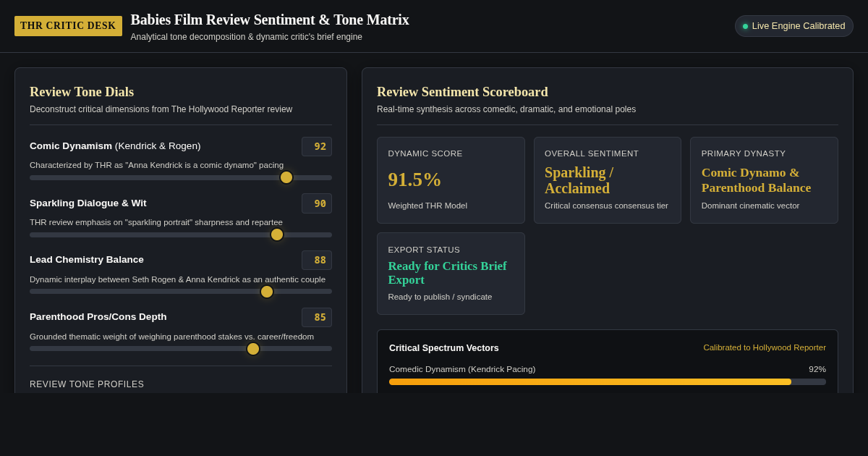This screenshot has width=868, height=456.
Task: Click the Review Sentiment Scoreboard heading
Action: click(462, 92)
